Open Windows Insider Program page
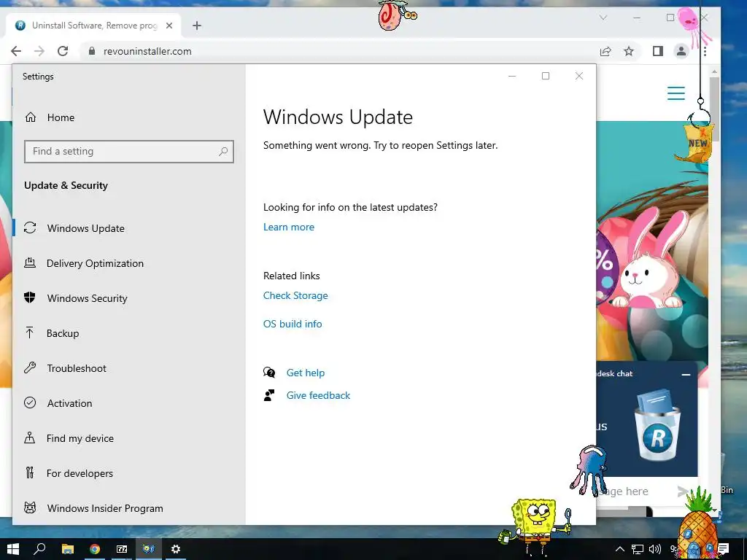 [105, 508]
